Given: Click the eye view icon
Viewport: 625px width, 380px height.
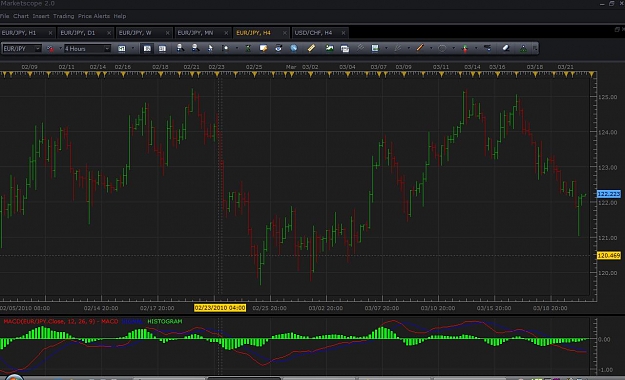Looking at the screenshot, I should point(278,48).
